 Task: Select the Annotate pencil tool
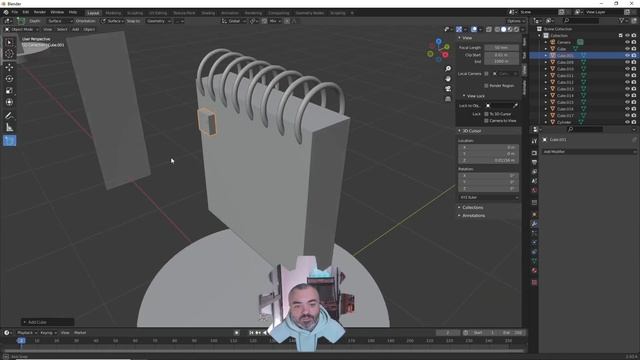pyautogui.click(x=9, y=116)
